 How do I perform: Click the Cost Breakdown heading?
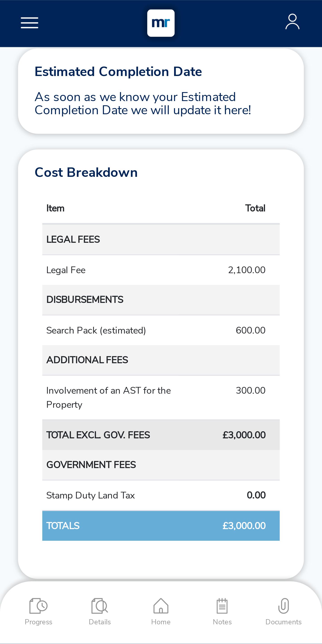86,172
